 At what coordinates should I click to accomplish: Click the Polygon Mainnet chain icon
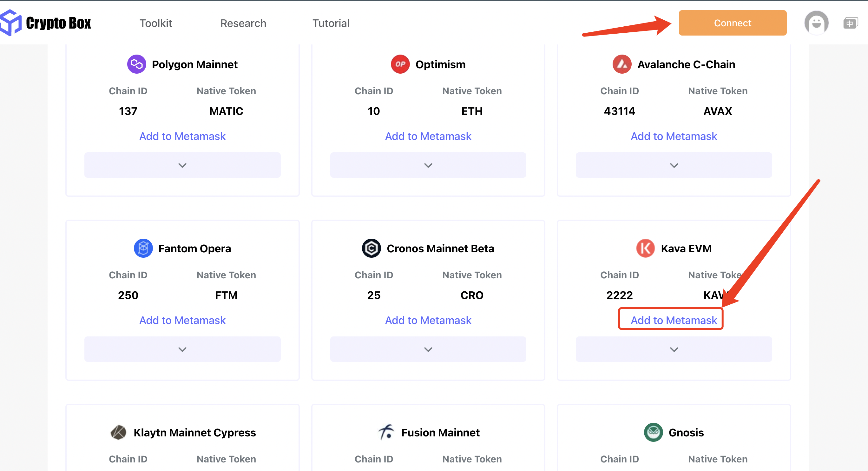136,64
